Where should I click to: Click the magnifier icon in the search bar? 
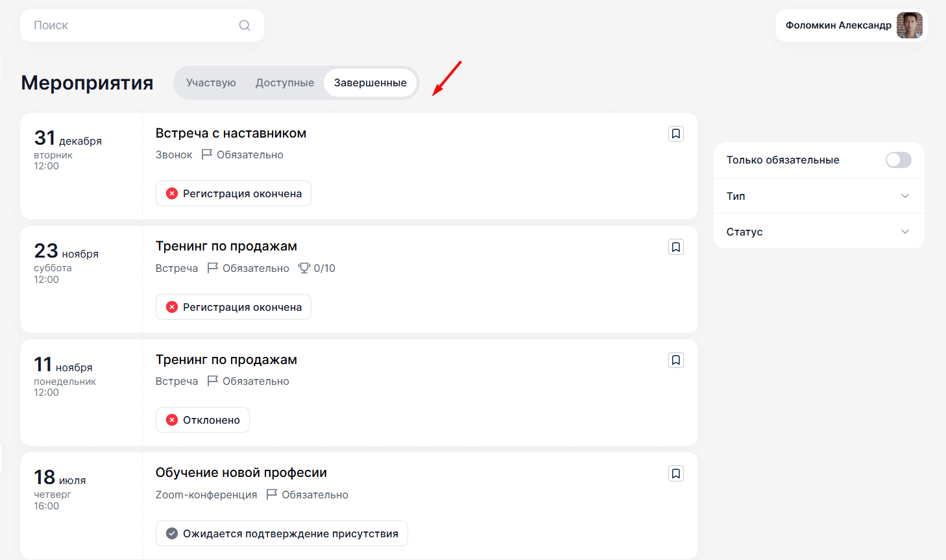pyautogui.click(x=244, y=25)
